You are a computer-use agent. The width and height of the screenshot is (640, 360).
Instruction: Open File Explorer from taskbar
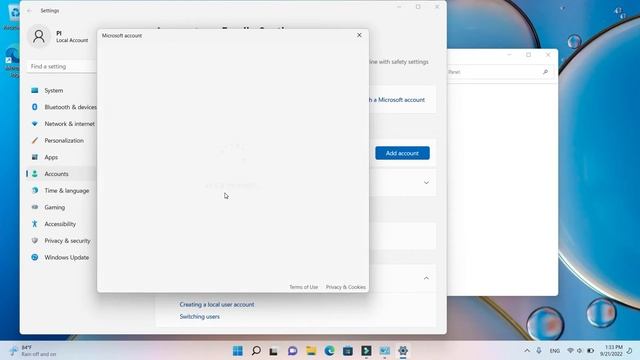[311, 351]
